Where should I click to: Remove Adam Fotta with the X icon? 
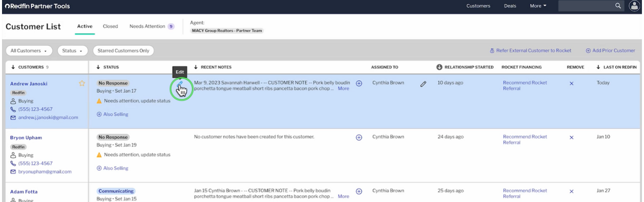pyautogui.click(x=571, y=191)
